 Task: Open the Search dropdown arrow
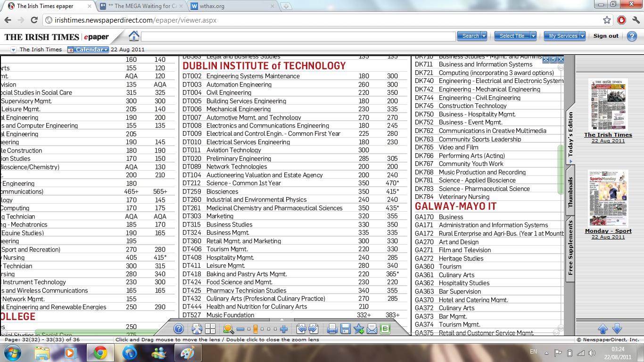tap(484, 36)
